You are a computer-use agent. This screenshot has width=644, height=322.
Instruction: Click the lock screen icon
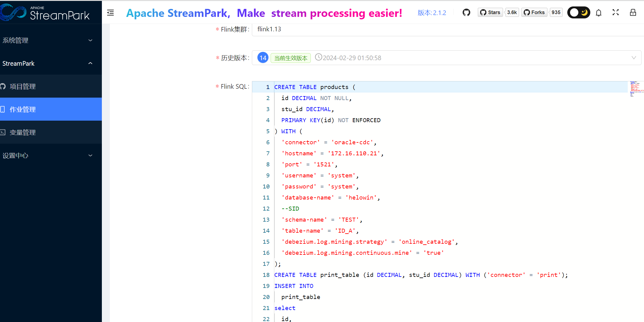tap(633, 12)
